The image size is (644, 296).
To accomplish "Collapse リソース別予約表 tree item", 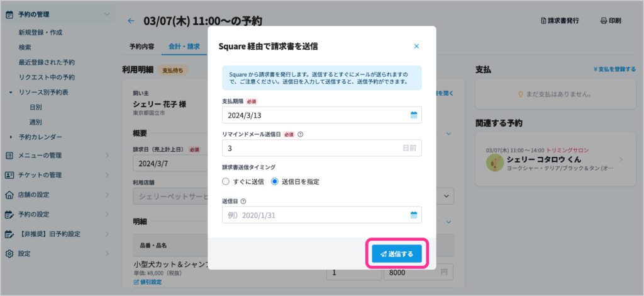I will click(11, 93).
